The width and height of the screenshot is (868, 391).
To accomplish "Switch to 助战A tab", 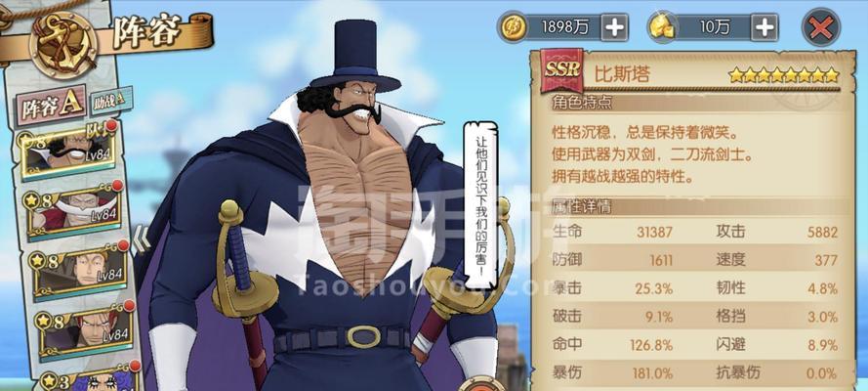I will pos(109,99).
